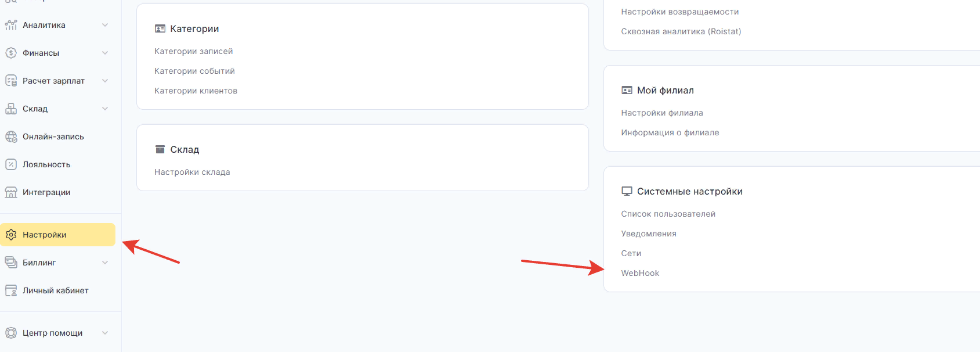The image size is (980, 352).
Task: Click the Категории card header icon
Action: coord(160,28)
